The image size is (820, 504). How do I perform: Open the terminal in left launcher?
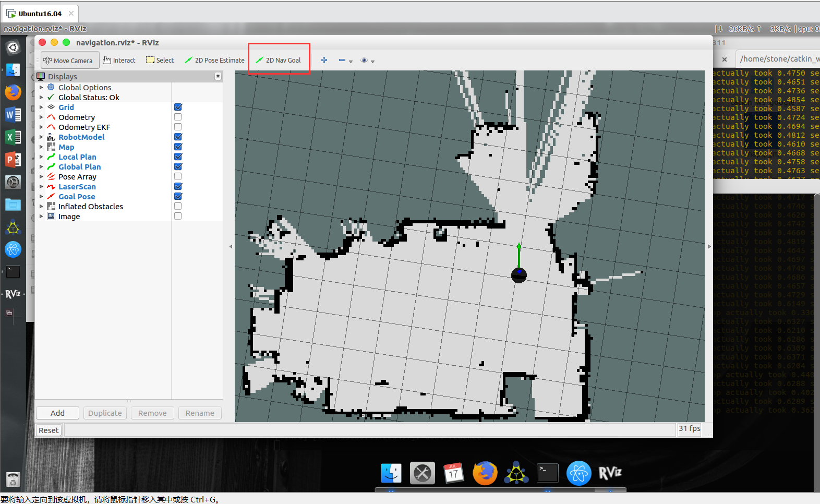[13, 271]
